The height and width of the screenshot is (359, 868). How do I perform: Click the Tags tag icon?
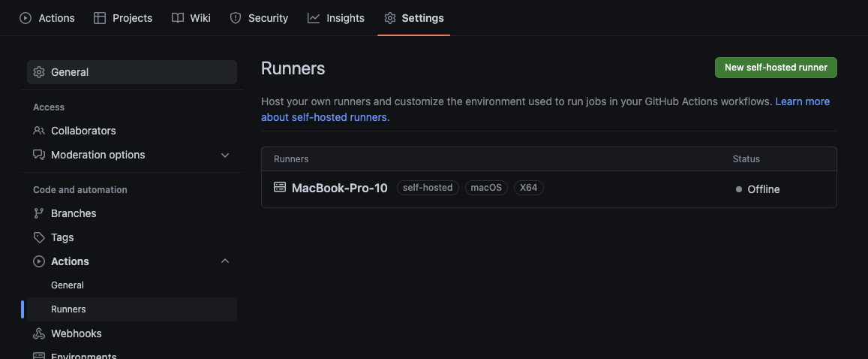[39, 237]
